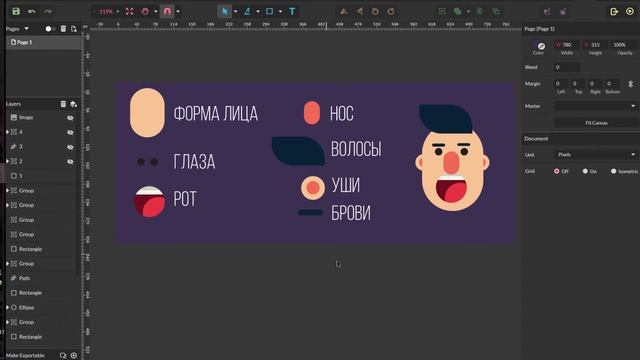Click the Undo arrow icon

(32, 11)
